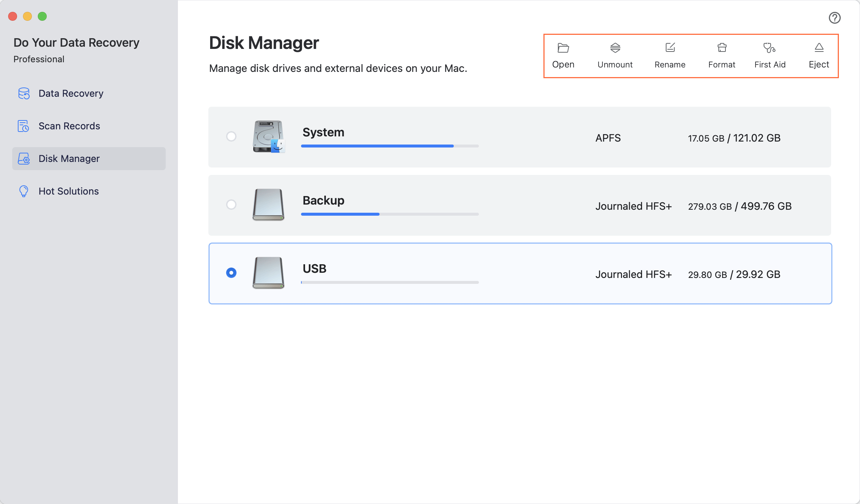The image size is (860, 504).
Task: Open the Data Recovery section
Action: [x=70, y=93]
